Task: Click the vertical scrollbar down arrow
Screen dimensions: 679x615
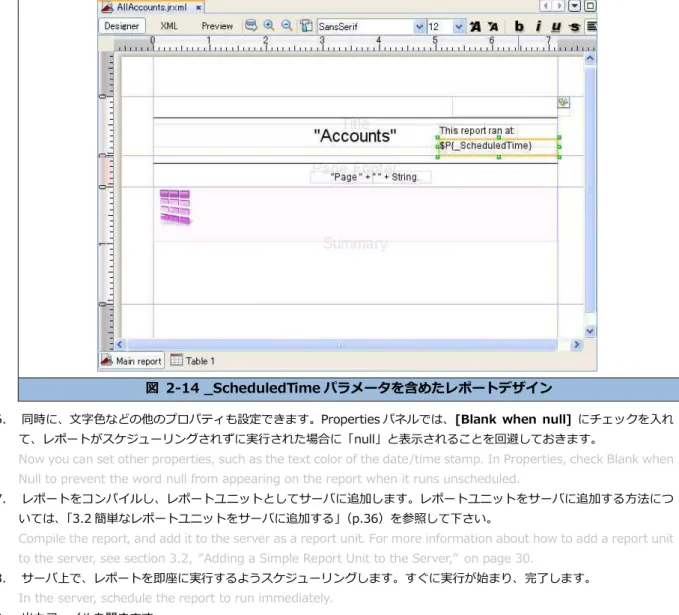Action: click(x=590, y=331)
